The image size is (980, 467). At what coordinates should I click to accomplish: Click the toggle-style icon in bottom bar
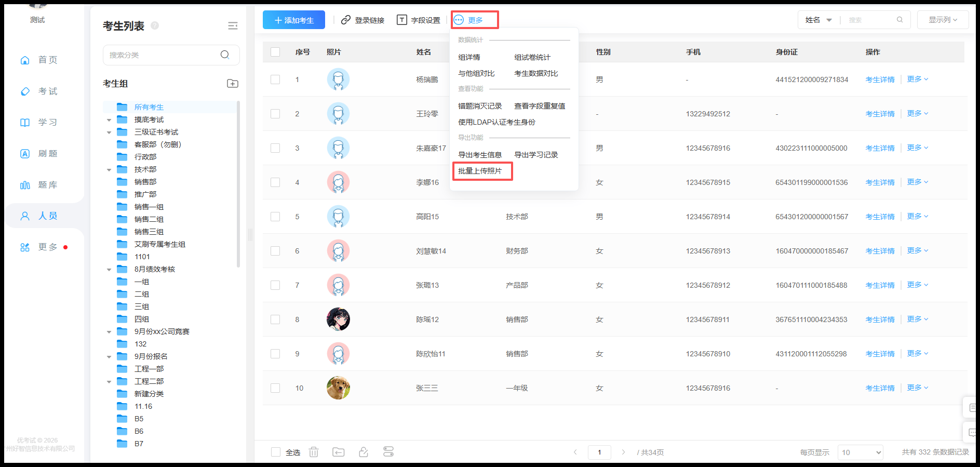coord(388,452)
